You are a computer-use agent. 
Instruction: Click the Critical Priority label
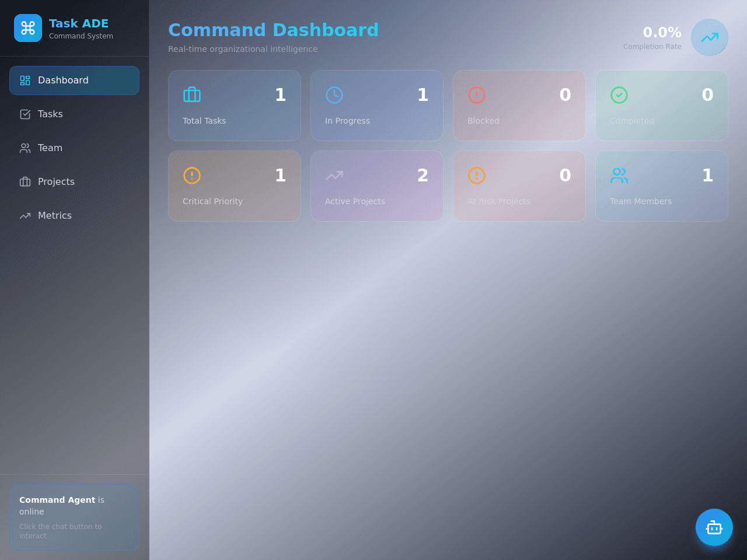(x=212, y=201)
